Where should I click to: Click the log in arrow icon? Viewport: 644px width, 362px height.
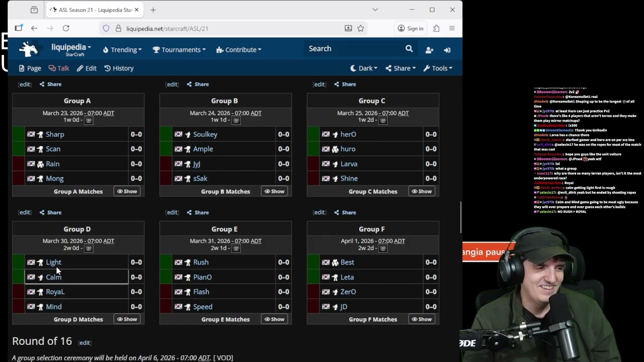point(447,50)
